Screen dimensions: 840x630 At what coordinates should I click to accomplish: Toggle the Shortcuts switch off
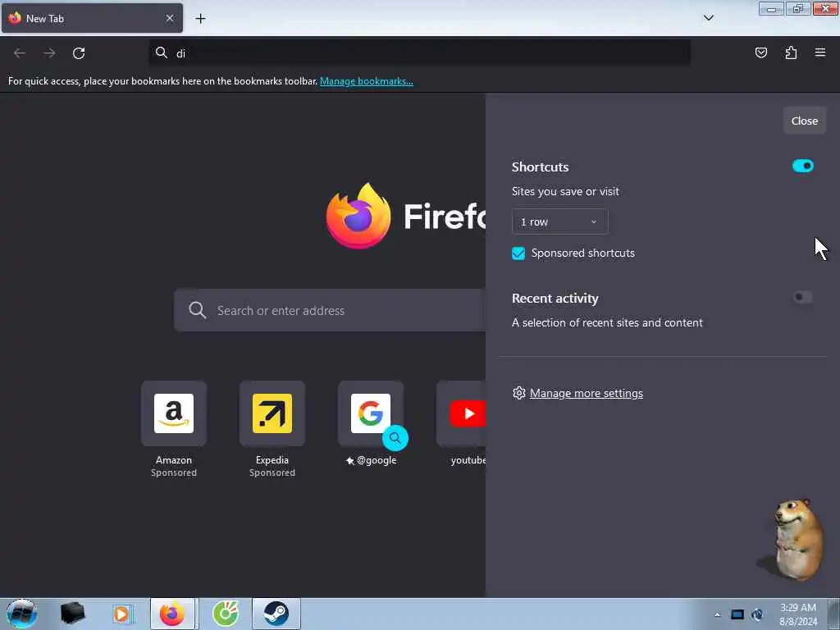click(802, 166)
